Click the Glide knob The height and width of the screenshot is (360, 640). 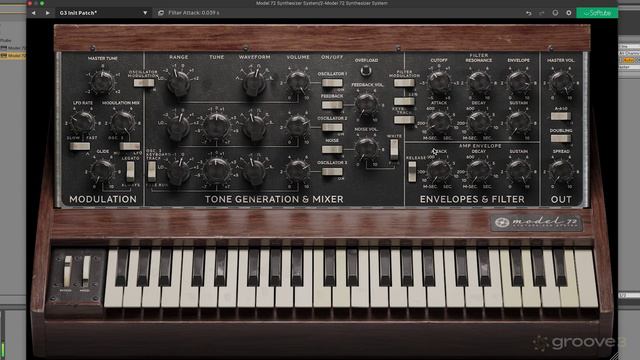pos(102,171)
